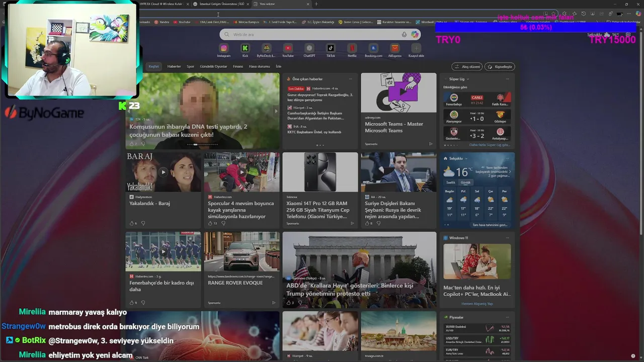Click the Web'de ara search field
644x362 pixels.
click(x=320, y=34)
